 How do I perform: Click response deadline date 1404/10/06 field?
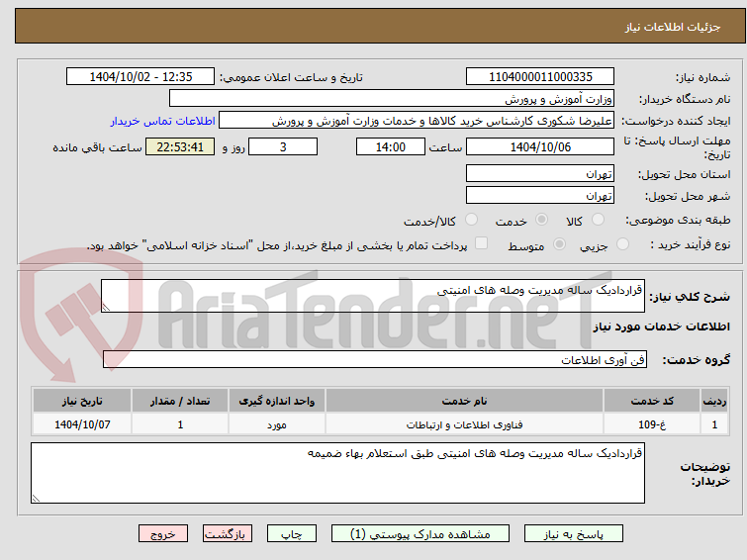[x=540, y=146]
